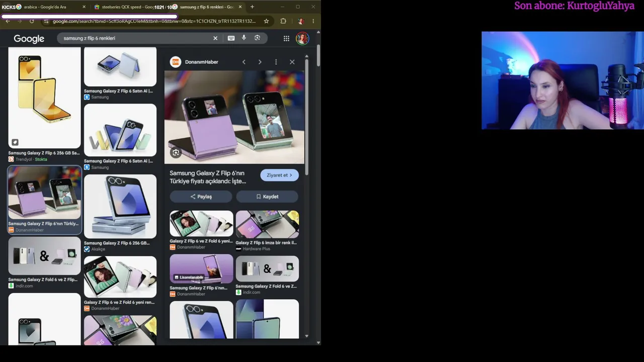Open the yellow Z Flip 6 Trendyol thumbnail

44,98
